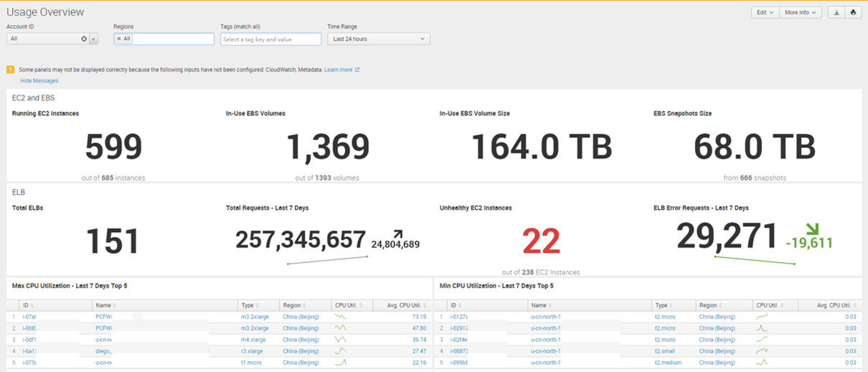
Task: Click the t2.medium type cell
Action: [x=669, y=363]
